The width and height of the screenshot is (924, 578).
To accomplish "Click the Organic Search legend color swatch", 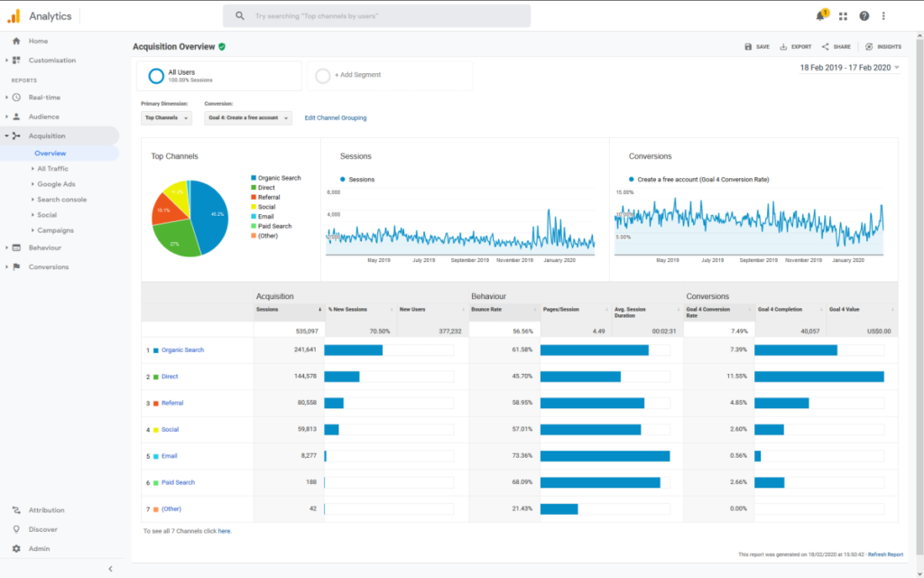I will click(254, 179).
